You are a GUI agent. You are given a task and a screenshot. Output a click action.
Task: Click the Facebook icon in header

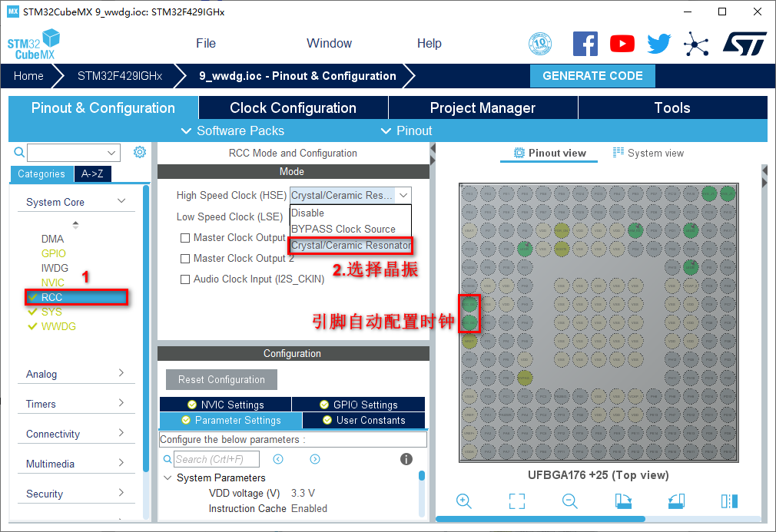[585, 44]
